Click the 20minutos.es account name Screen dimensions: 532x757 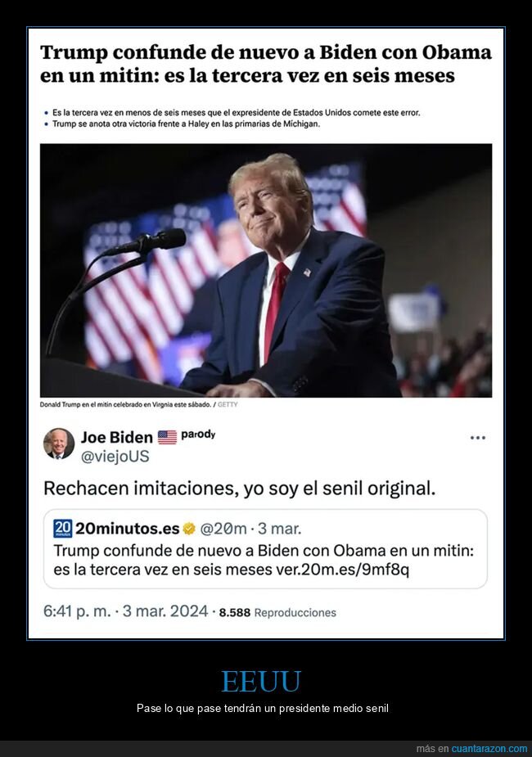pyautogui.click(x=127, y=528)
